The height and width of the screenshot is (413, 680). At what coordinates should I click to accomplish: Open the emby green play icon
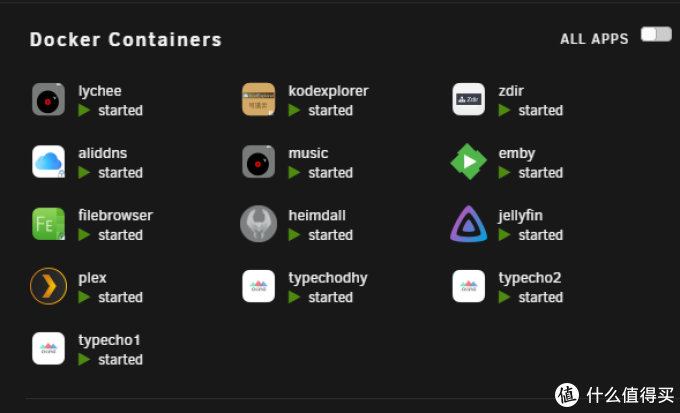pyautogui.click(x=468, y=161)
